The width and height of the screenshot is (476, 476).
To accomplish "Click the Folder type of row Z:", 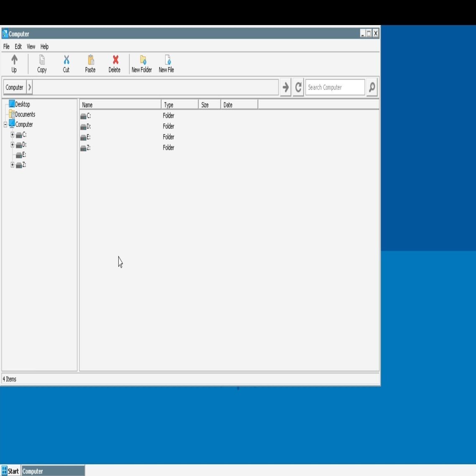I will (x=169, y=148).
